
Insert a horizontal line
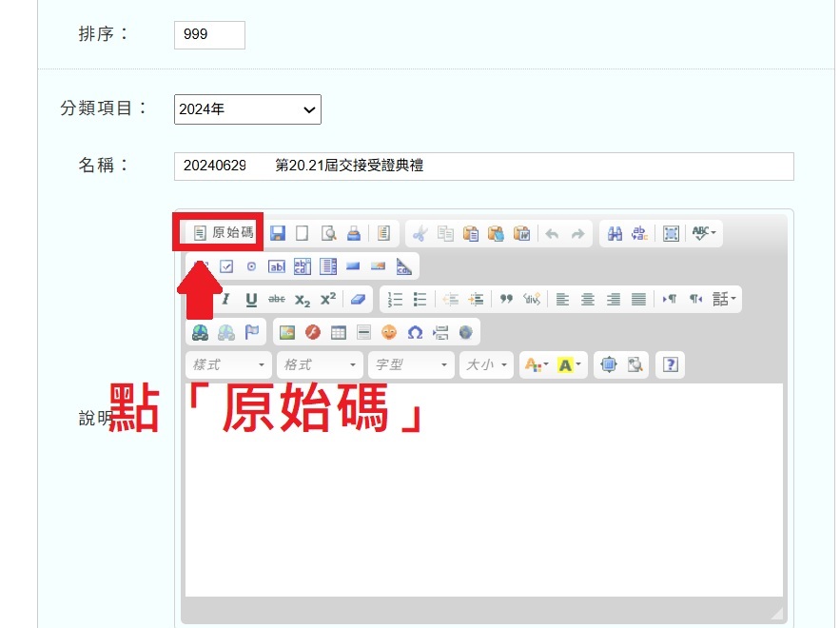[x=363, y=333]
